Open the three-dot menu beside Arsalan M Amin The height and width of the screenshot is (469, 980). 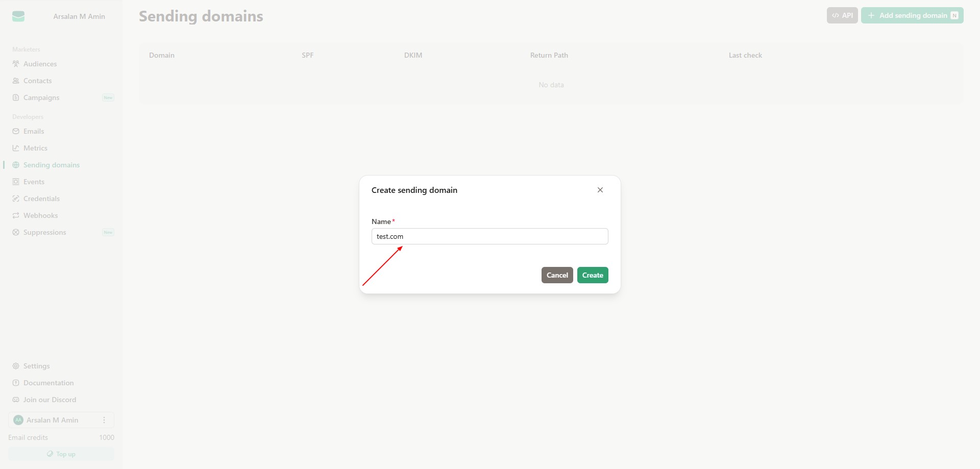pyautogui.click(x=104, y=420)
